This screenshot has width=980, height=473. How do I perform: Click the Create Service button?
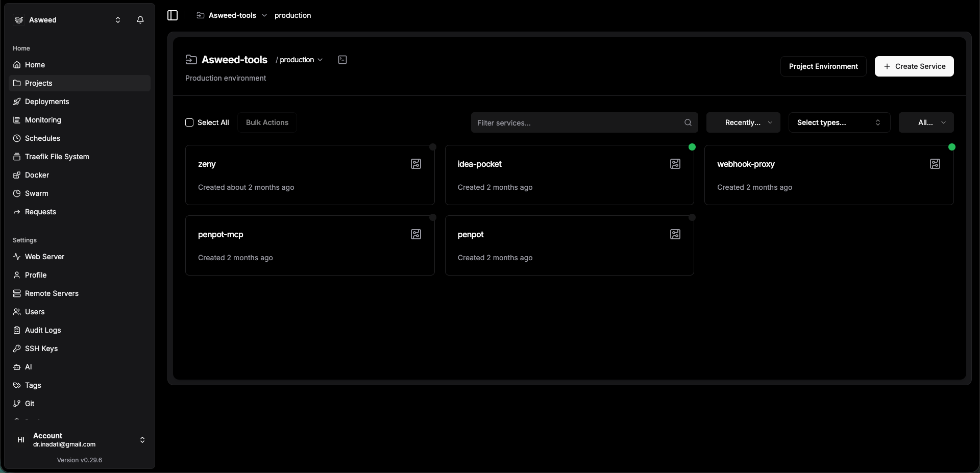[914, 66]
